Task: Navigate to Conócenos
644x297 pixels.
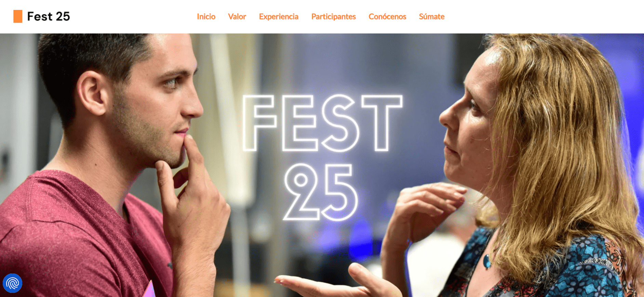Action: pyautogui.click(x=387, y=16)
